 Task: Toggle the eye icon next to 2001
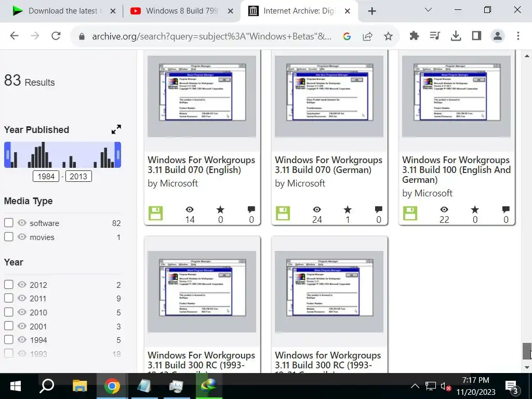pos(22,326)
